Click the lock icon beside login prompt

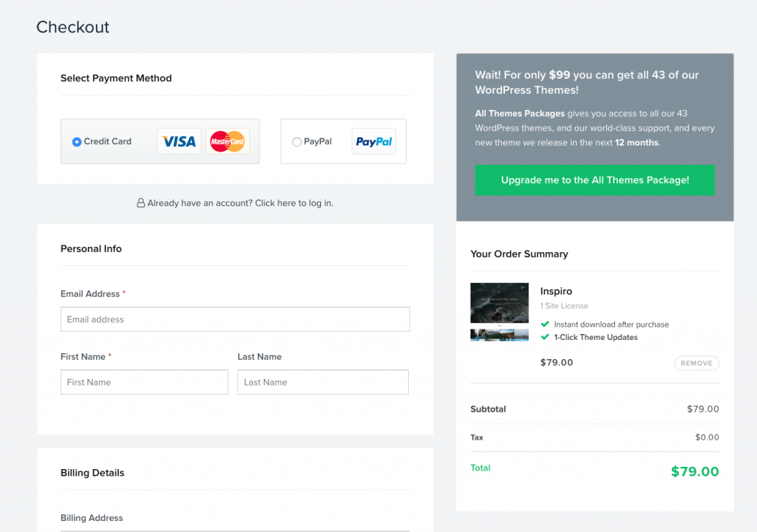pyautogui.click(x=140, y=202)
